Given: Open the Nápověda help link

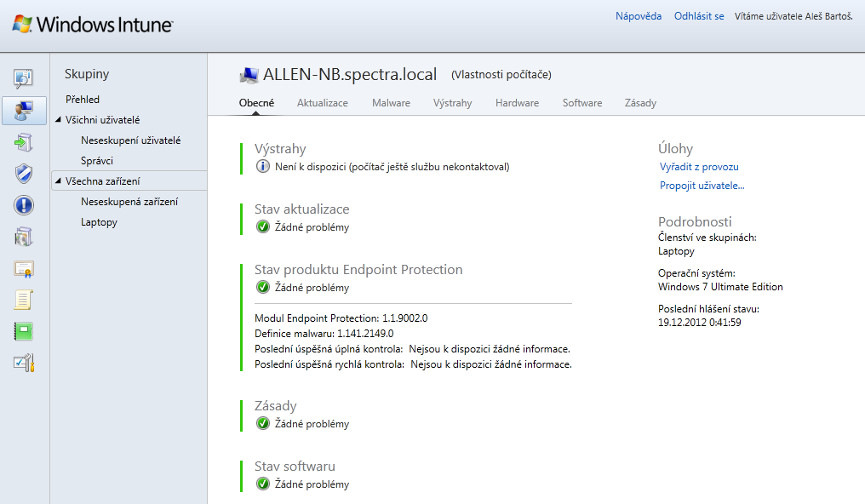Looking at the screenshot, I should 639,16.
